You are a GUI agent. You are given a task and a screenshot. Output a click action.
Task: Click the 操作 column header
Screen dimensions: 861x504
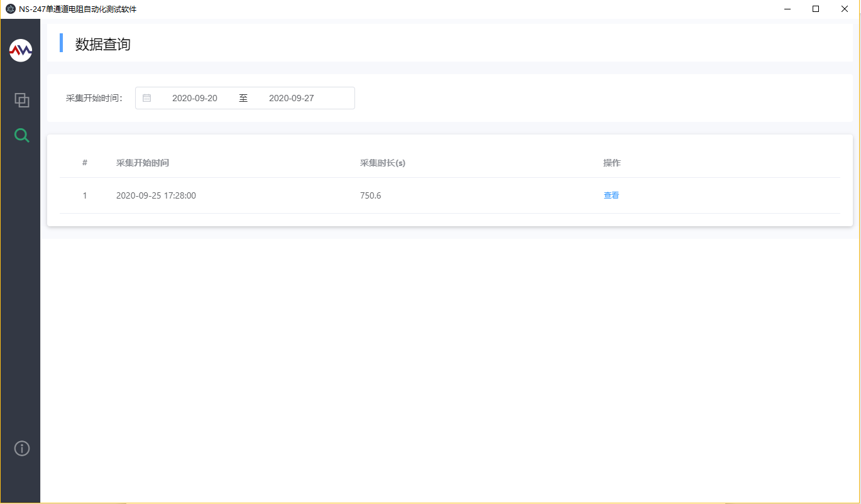click(x=612, y=163)
